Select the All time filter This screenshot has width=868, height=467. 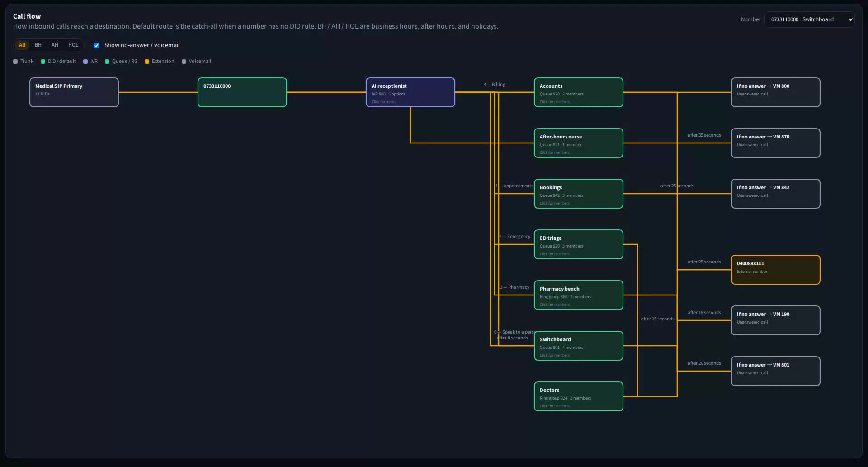22,45
